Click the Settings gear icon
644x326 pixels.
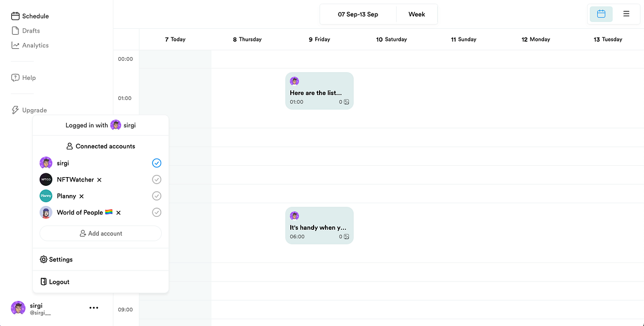pos(43,259)
